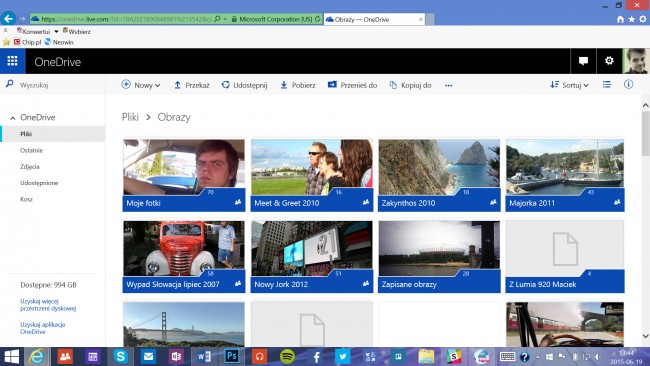Click the browser address bar URL
Image resolution: width=650 pixels, height=366 pixels.
pos(126,19)
